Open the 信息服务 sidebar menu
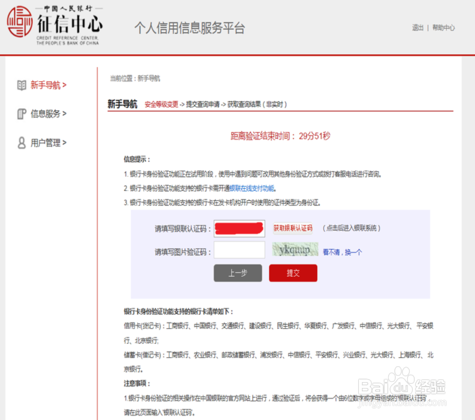The image size is (475, 420). point(48,114)
